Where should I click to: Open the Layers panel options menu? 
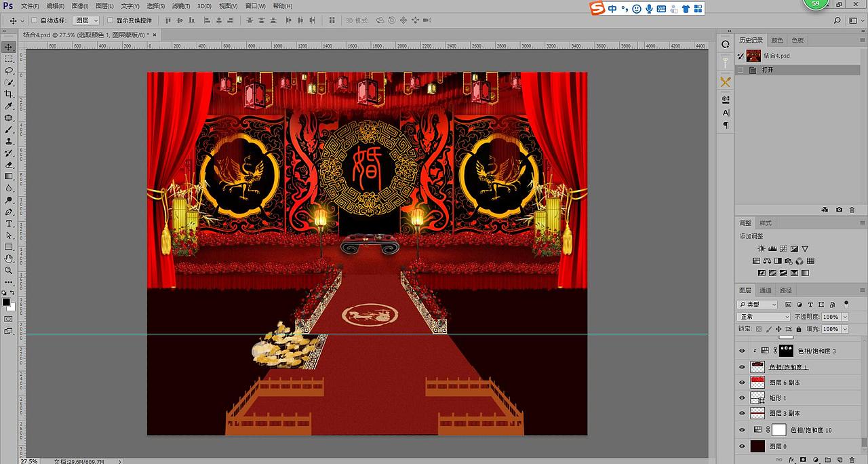click(863, 290)
